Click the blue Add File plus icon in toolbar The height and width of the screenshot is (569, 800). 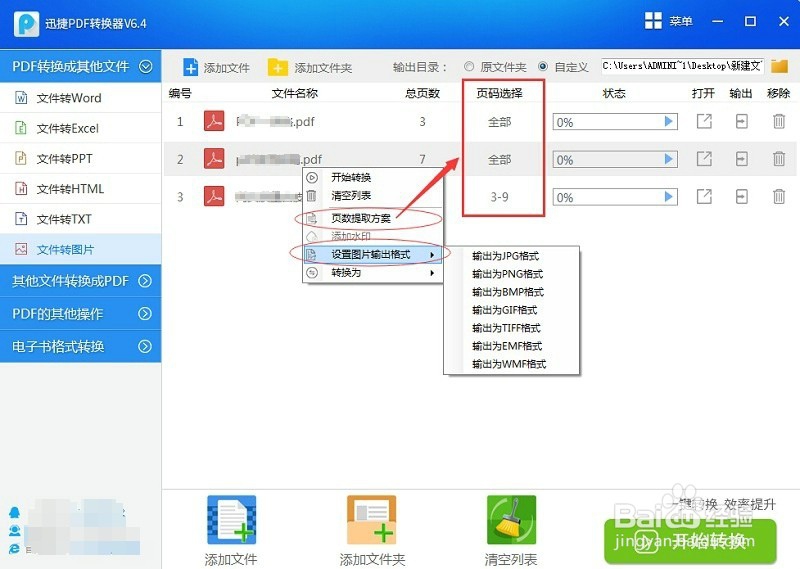click(x=190, y=67)
